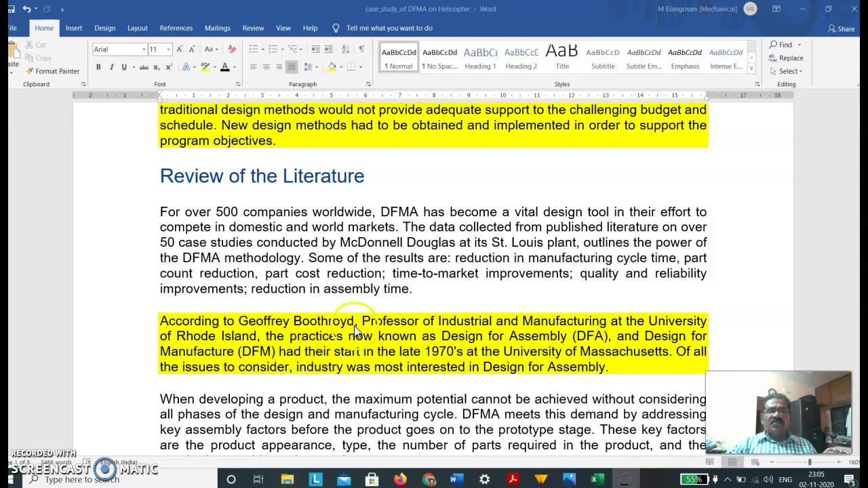The height and width of the screenshot is (488, 868).
Task: Open the Review tab
Action: 253,28
